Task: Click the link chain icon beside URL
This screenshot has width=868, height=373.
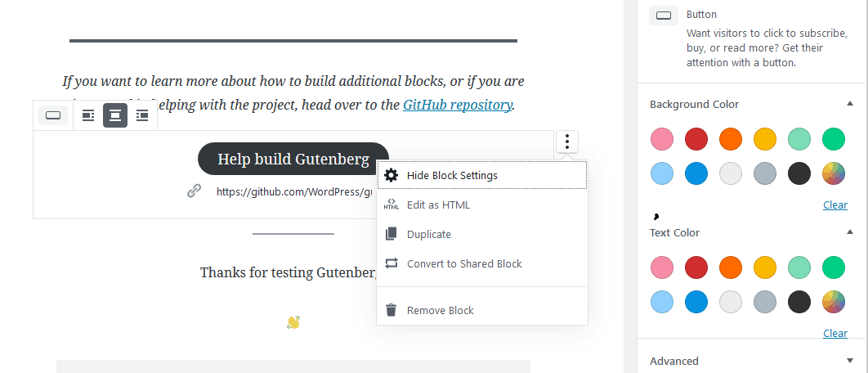Action: (194, 191)
